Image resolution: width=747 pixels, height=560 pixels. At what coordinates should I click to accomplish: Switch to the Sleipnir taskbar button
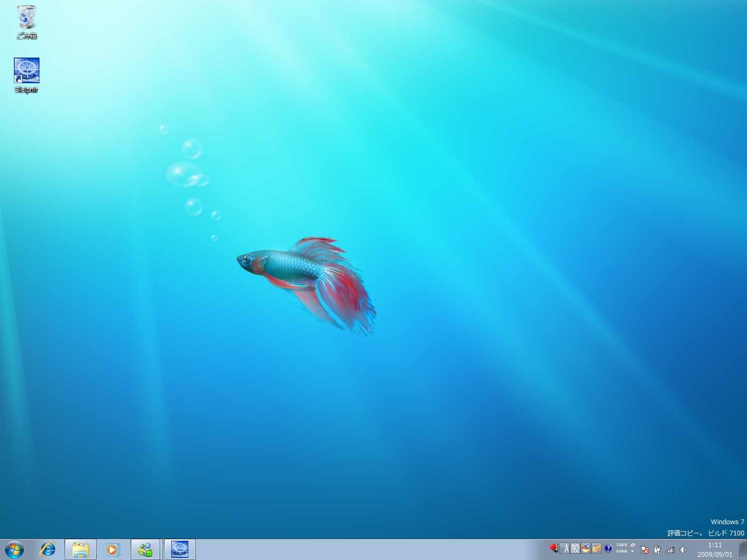tap(180, 549)
